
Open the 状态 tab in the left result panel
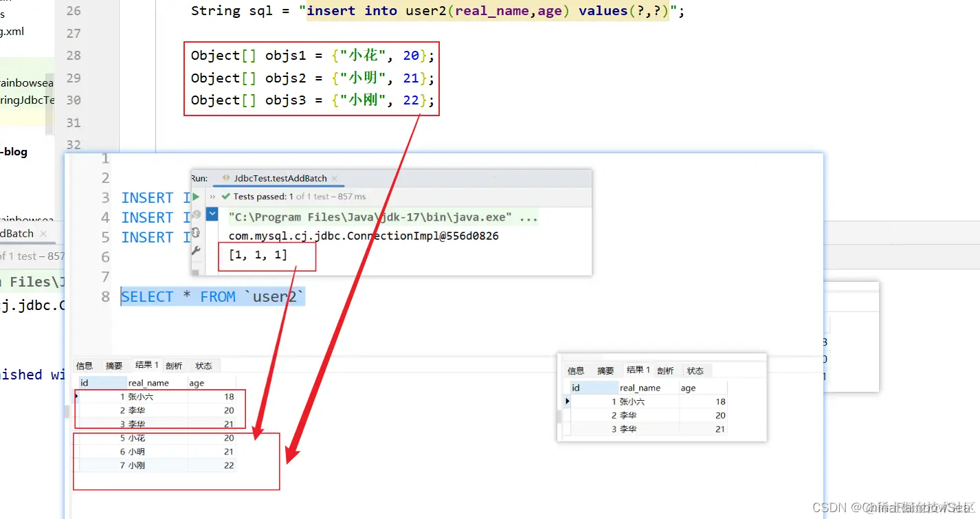click(x=203, y=366)
